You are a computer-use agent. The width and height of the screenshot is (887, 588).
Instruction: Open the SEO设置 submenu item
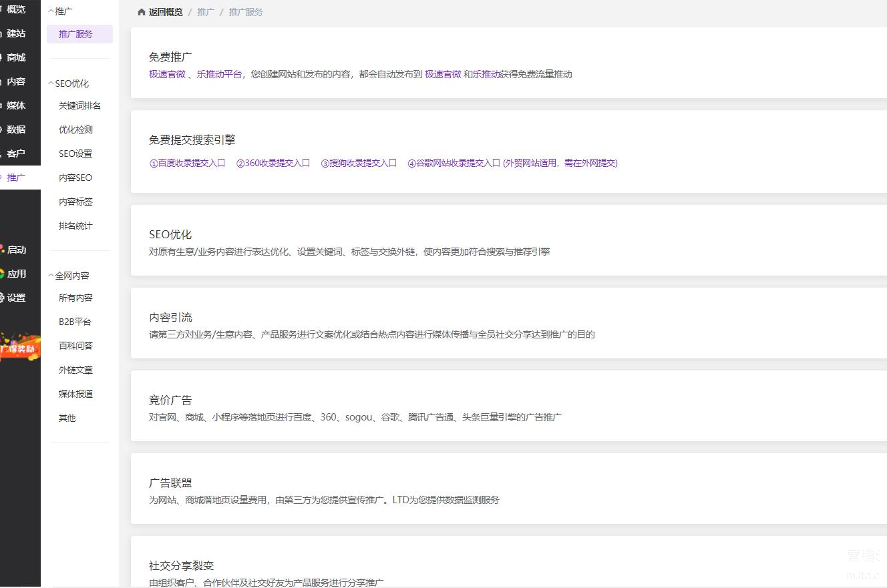tap(75, 154)
